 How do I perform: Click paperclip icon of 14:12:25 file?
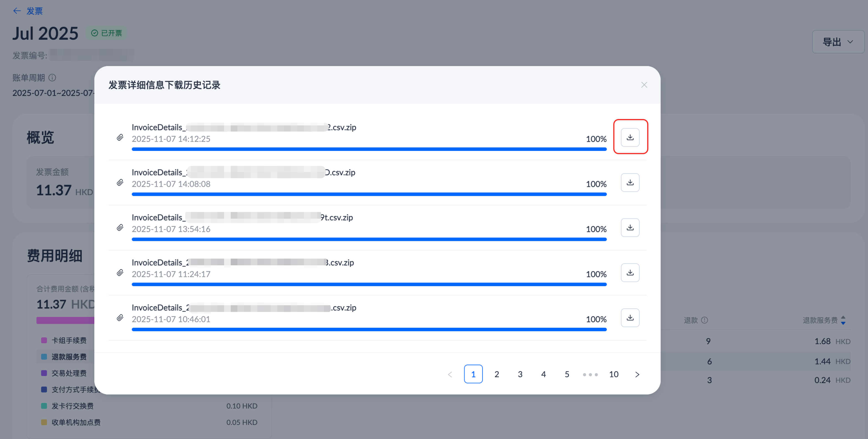tap(120, 137)
